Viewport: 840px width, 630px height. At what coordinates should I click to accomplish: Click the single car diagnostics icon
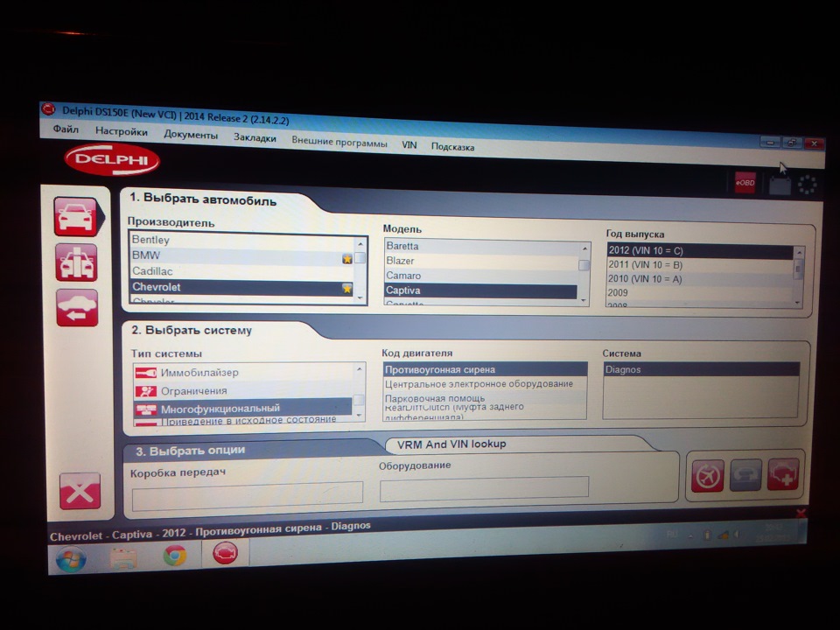(x=76, y=216)
